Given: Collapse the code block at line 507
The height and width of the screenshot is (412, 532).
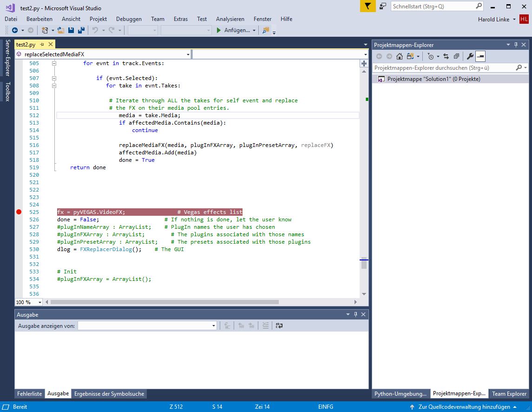Looking at the screenshot, I should click(x=54, y=78).
